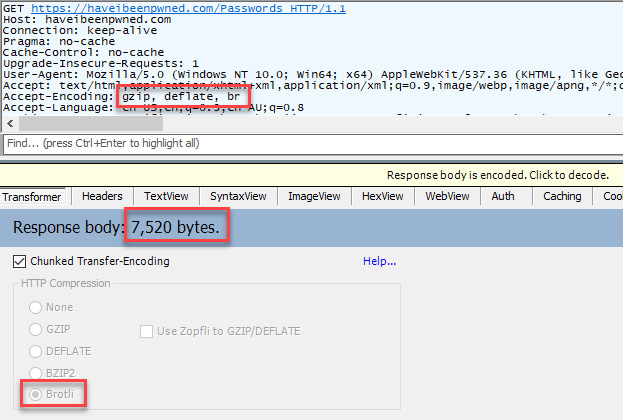Select the Brotli compression option
The image size is (623, 420).
35,394
